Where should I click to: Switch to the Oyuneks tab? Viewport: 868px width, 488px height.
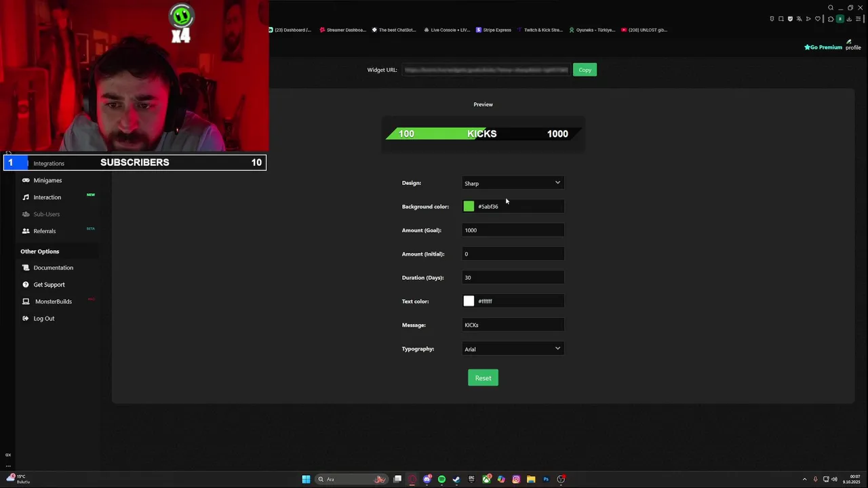tap(592, 30)
